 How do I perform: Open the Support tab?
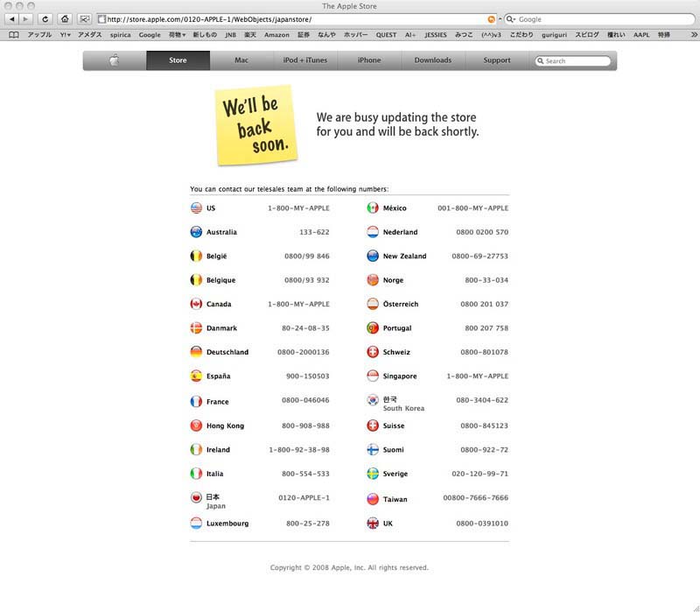pos(497,60)
